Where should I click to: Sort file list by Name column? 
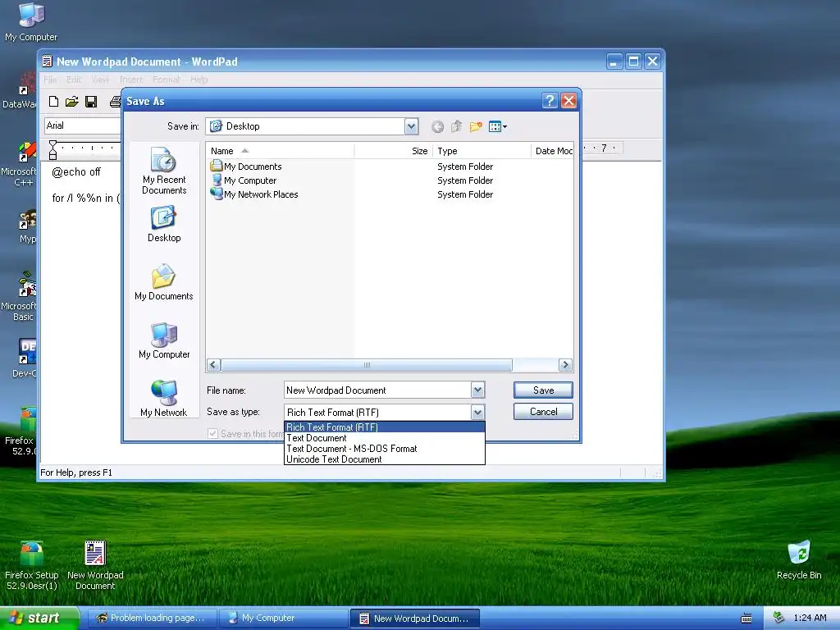point(280,151)
